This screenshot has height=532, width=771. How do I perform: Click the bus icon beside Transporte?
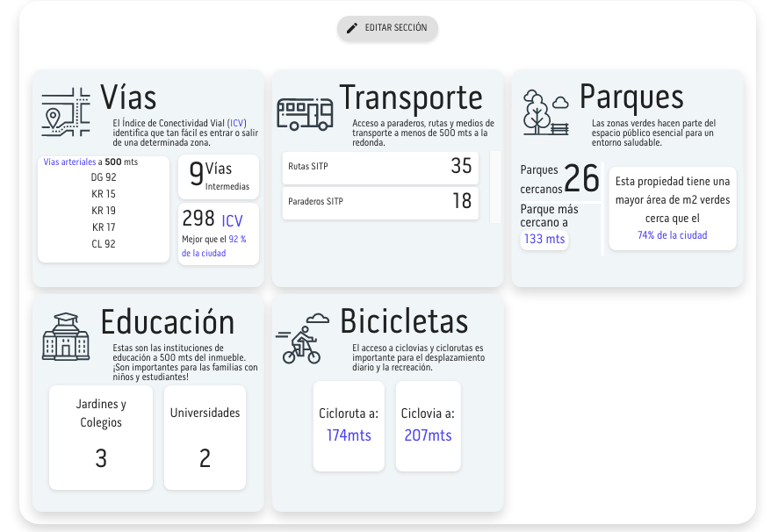[305, 113]
